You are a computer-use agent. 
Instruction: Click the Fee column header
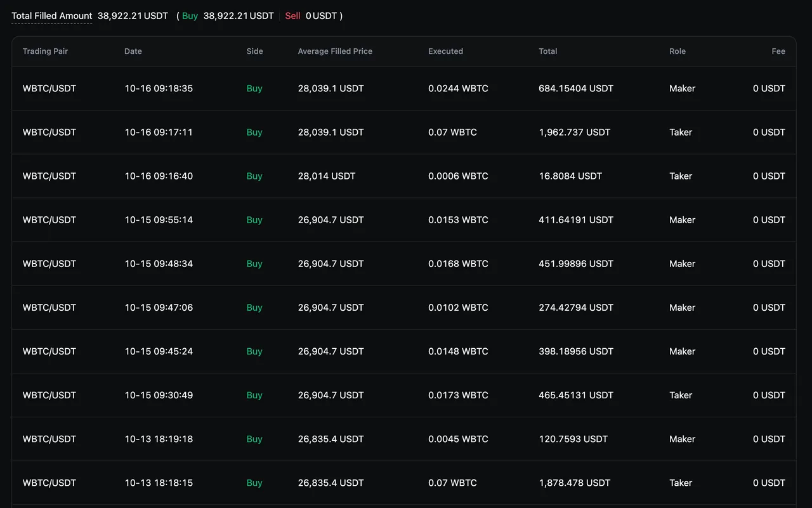[778, 51]
